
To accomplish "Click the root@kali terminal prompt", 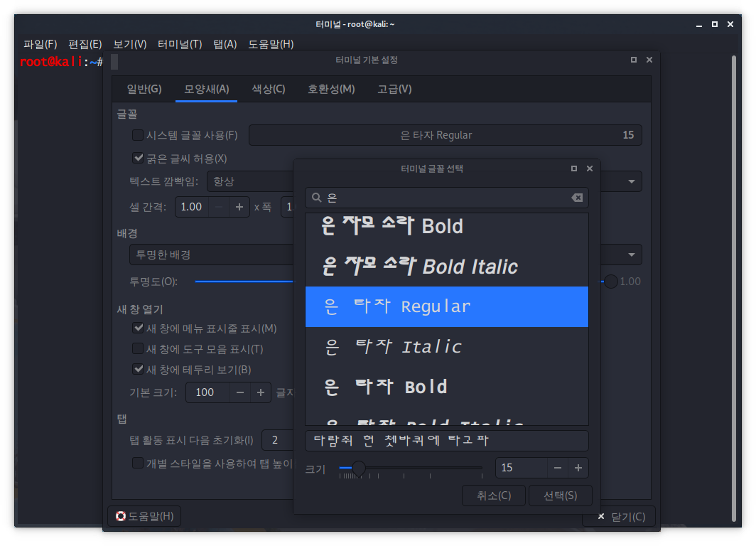I will 61,62.
